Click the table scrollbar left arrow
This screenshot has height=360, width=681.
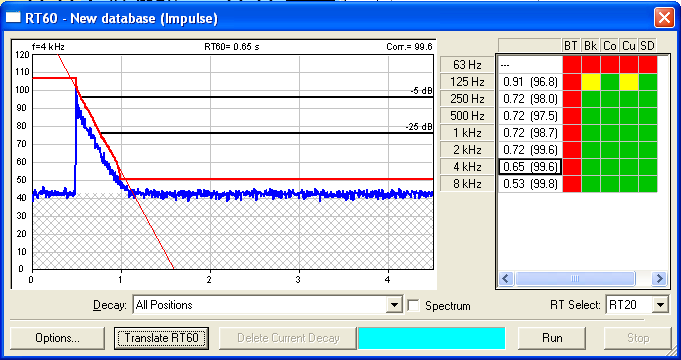[x=506, y=278]
